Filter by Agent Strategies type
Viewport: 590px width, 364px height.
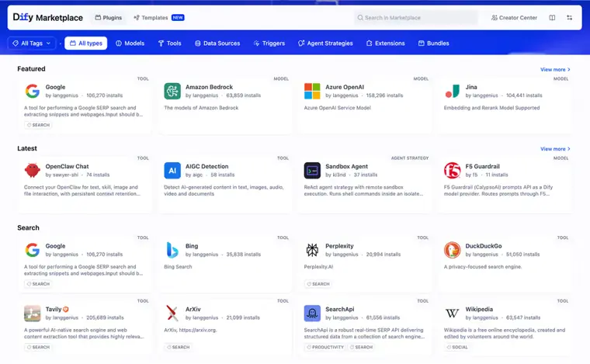325,43
